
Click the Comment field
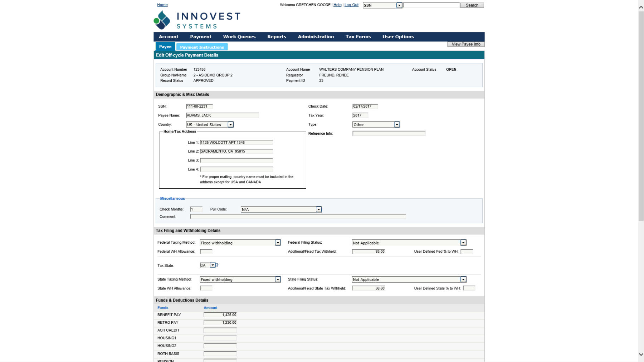(298, 217)
